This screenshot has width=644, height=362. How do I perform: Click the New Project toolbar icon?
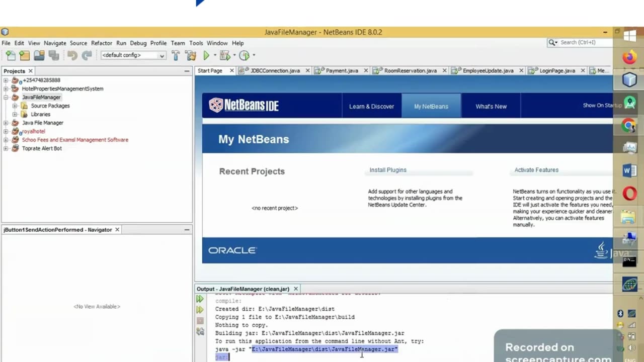[x=25, y=55]
